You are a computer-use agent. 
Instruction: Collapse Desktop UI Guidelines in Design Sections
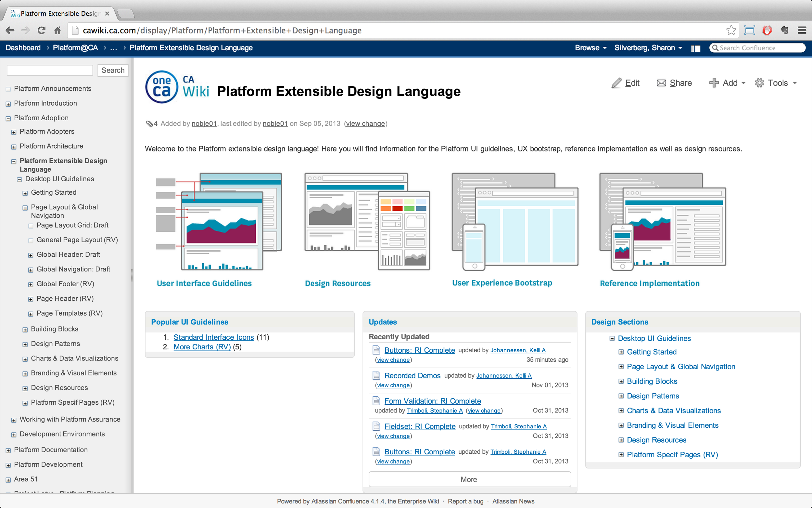point(612,338)
